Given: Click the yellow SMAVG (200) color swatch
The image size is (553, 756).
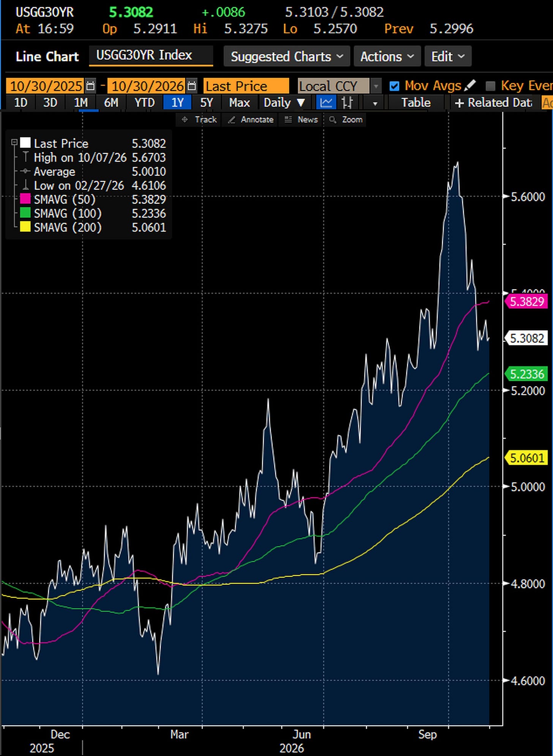Looking at the screenshot, I should (x=25, y=227).
